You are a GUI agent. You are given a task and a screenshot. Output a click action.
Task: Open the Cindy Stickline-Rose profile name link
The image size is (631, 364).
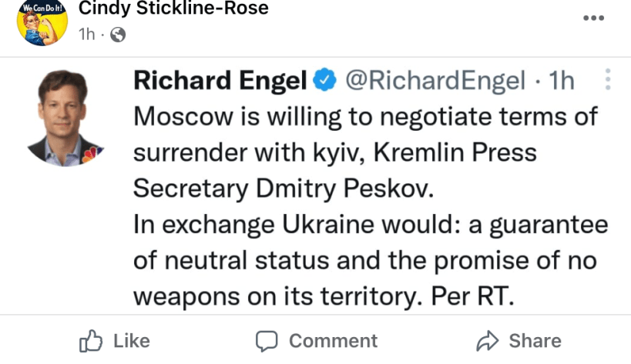174,9
